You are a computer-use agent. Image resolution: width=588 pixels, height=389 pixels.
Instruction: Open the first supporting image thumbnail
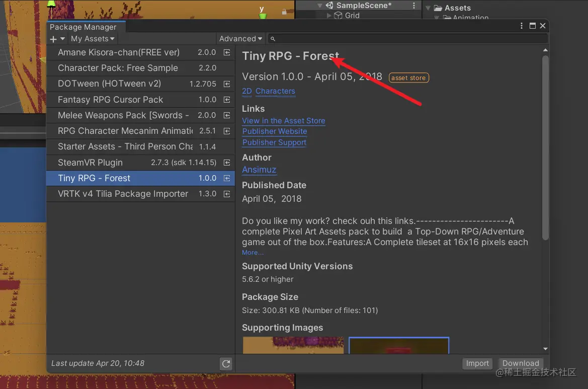click(x=293, y=345)
